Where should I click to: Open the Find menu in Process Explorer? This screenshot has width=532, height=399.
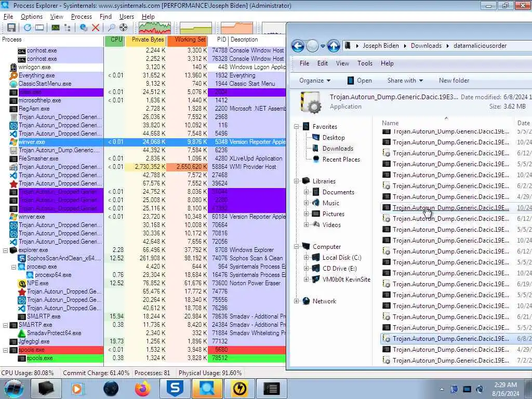[x=105, y=17]
